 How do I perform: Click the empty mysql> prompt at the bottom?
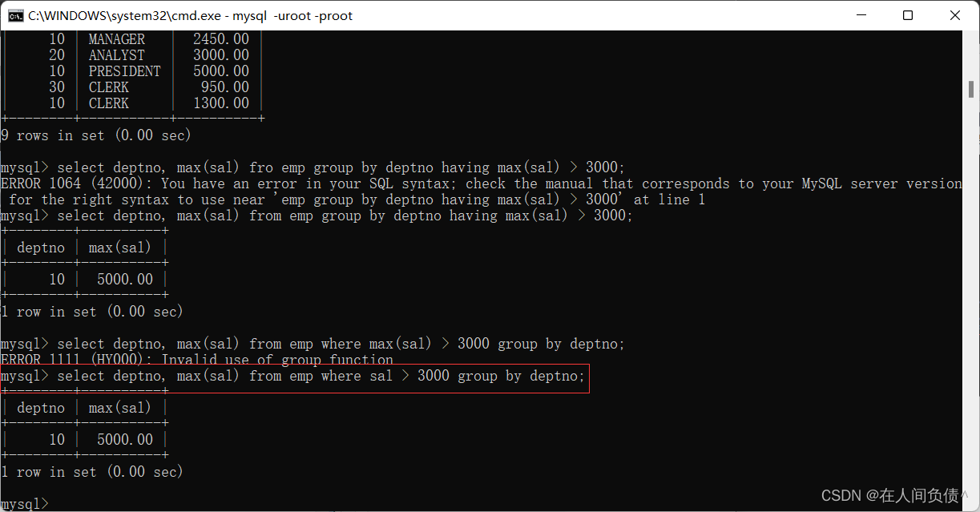[24, 504]
